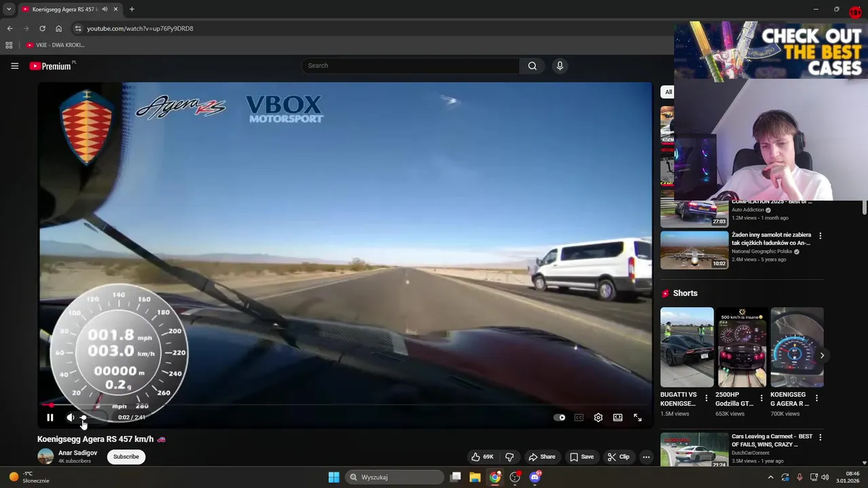Select the 'All' filter chip in recommendations
This screenshot has height=488, width=868.
coord(668,92)
